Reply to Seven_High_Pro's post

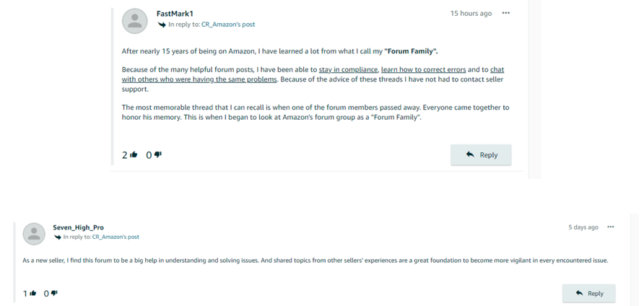[589, 293]
